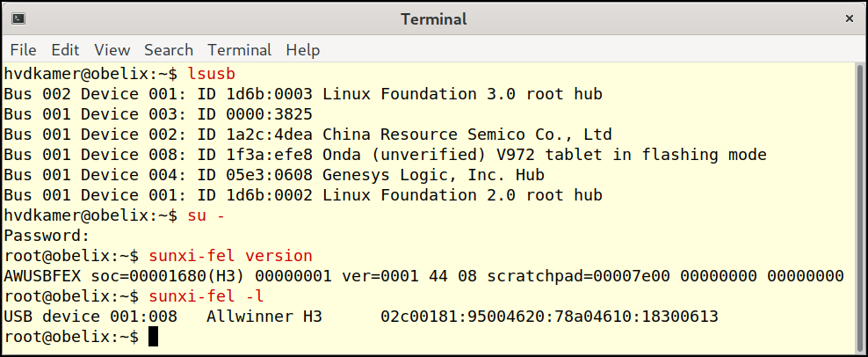
Task: Click the Password: prompt line
Action: coord(47,237)
